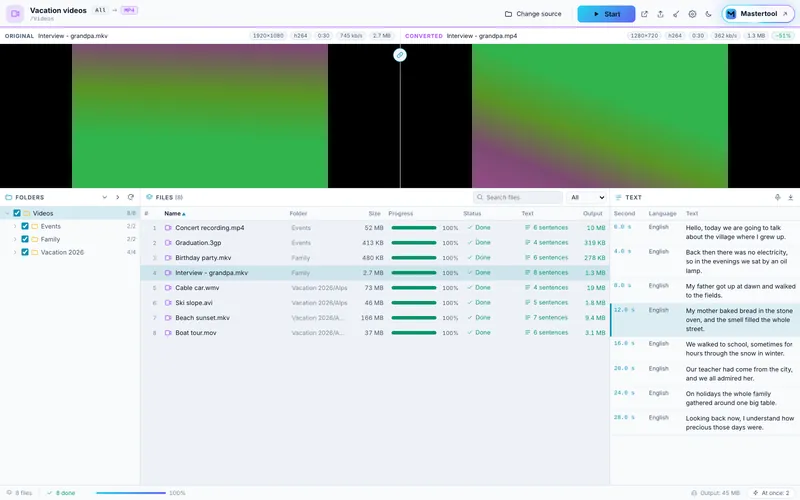Refresh the folders list
The height and width of the screenshot is (500, 800).
tap(131, 197)
